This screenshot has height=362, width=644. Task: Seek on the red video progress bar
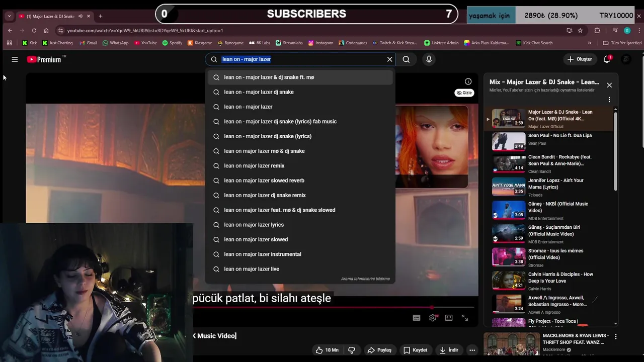(333, 307)
